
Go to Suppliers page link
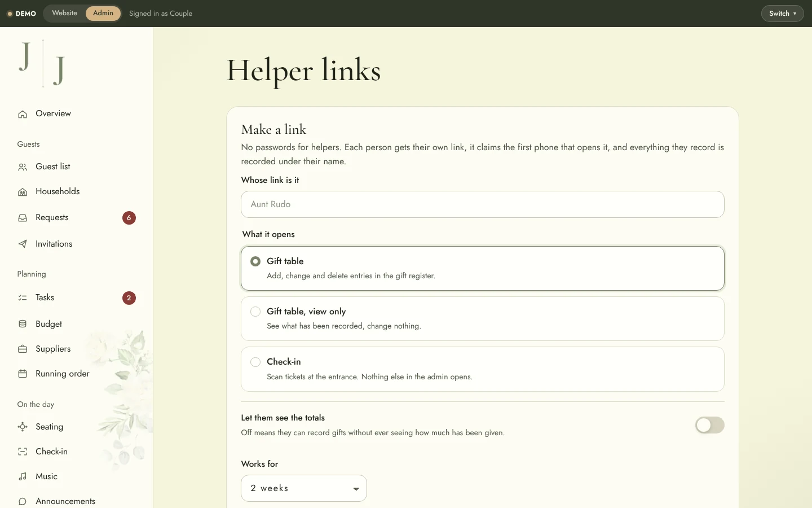point(53,349)
